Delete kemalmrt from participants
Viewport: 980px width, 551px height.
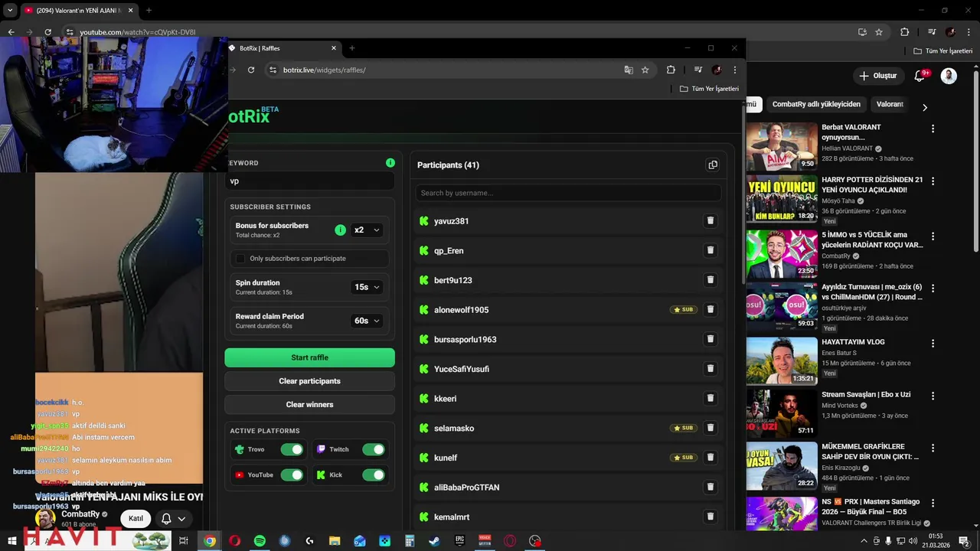(x=710, y=517)
